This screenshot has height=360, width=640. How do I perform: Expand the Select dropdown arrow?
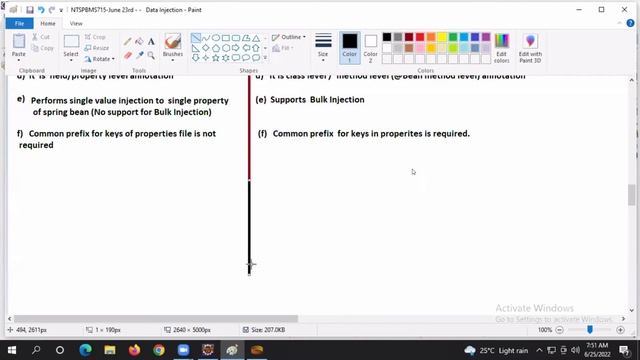[71, 60]
